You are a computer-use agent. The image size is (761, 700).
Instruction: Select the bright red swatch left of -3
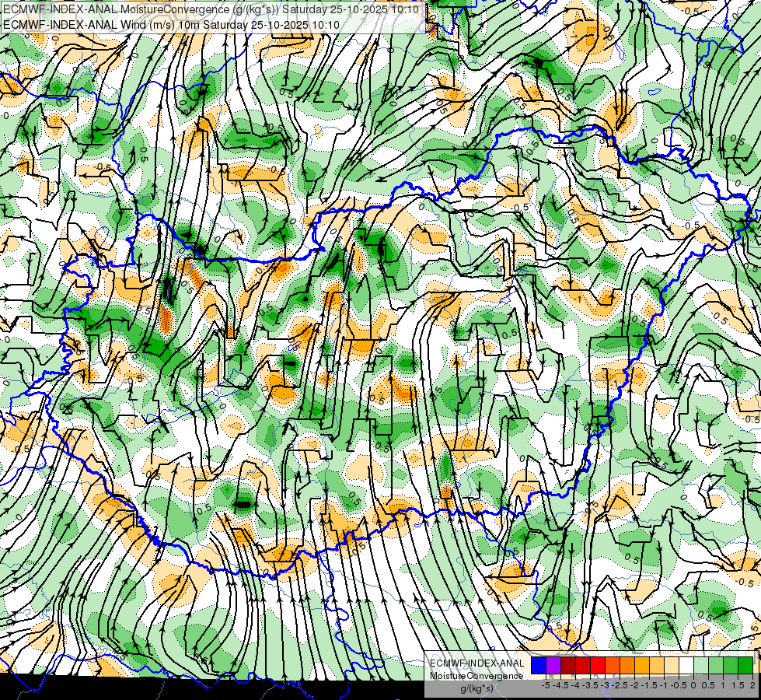click(598, 666)
